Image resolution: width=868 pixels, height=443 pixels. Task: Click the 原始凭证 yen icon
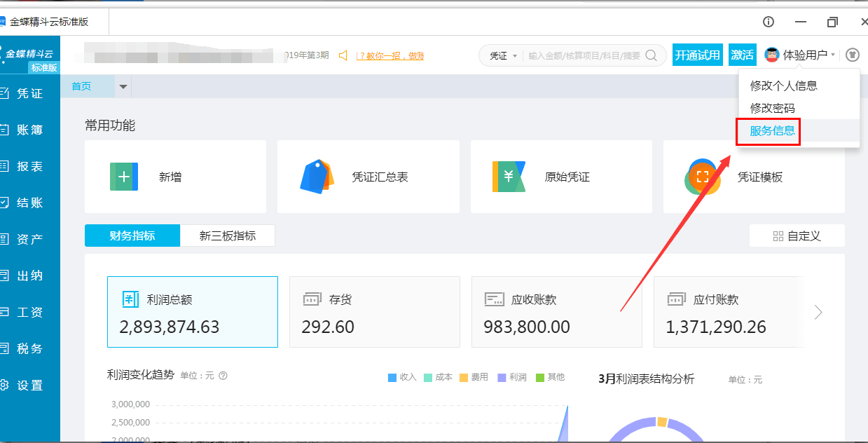coord(509,177)
